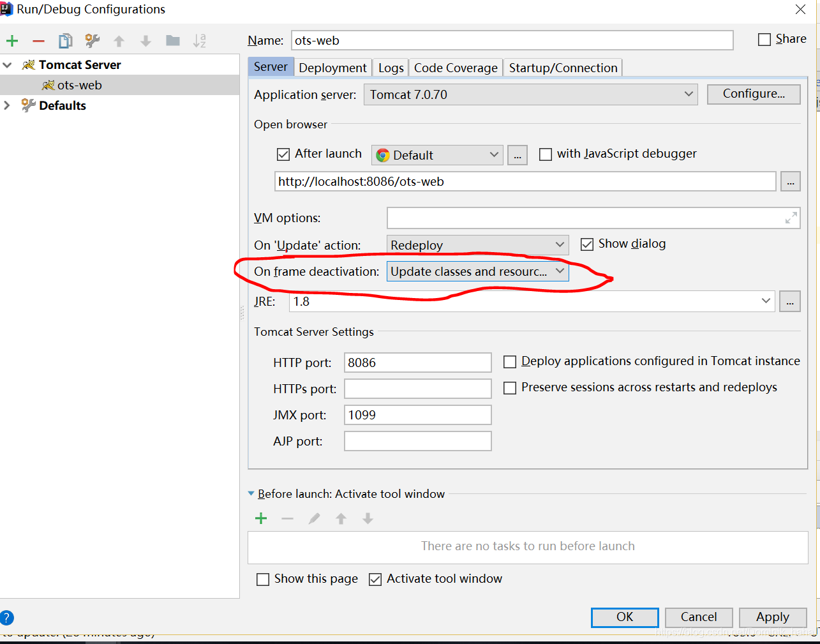Open the JRE 1.8 dropdown arrow

click(766, 301)
